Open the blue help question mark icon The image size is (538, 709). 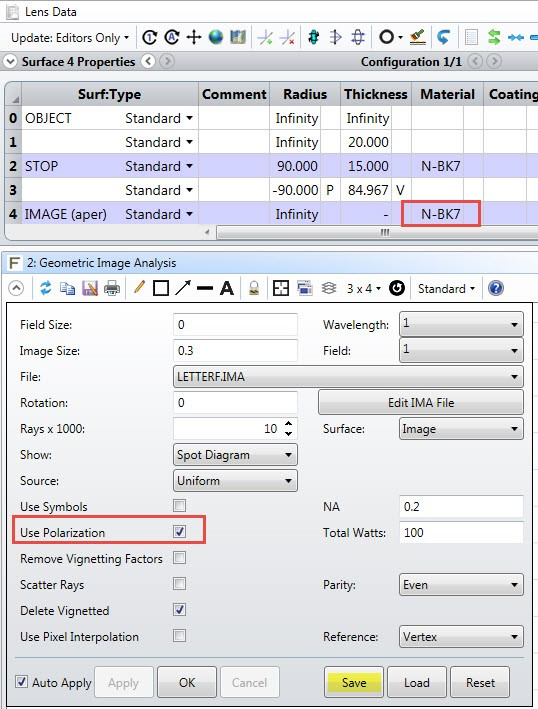coord(496,288)
